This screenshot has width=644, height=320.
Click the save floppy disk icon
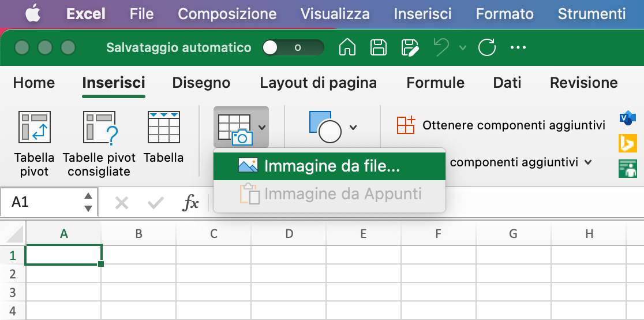[x=378, y=47]
